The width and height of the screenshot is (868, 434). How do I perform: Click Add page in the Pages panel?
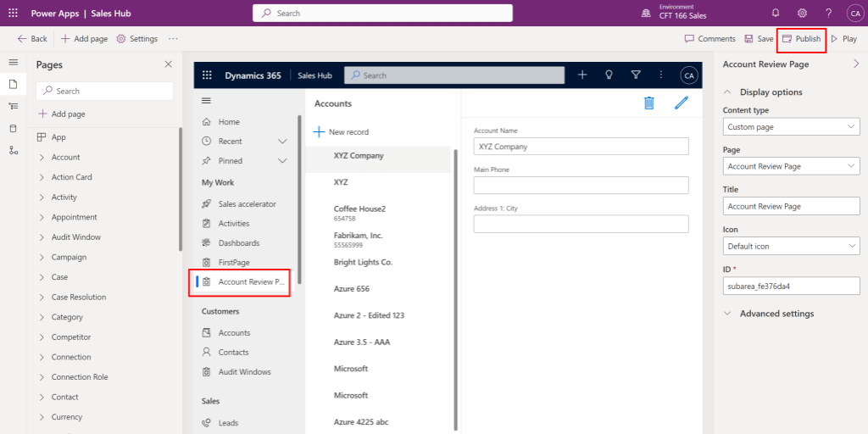[x=61, y=114]
